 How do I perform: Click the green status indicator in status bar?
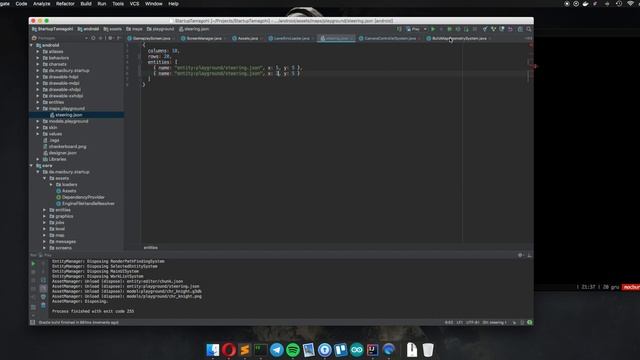pos(529,322)
